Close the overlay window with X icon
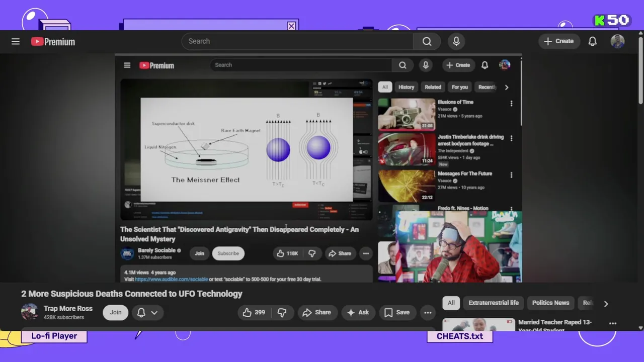This screenshot has width=644, height=362. 291,26
